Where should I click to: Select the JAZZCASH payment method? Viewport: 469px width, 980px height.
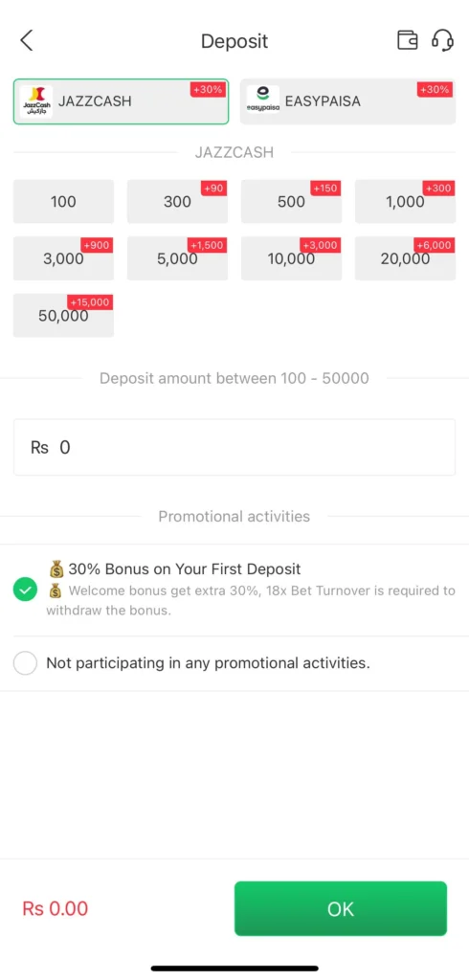(x=122, y=101)
